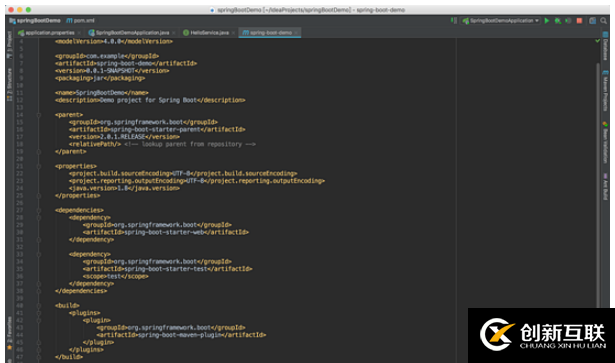
Task: Click the <scope>test line
Action: [116, 276]
